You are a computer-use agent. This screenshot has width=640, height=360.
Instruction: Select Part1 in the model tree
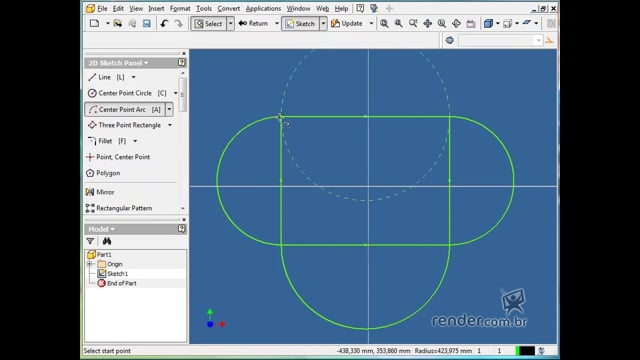pyautogui.click(x=100, y=254)
